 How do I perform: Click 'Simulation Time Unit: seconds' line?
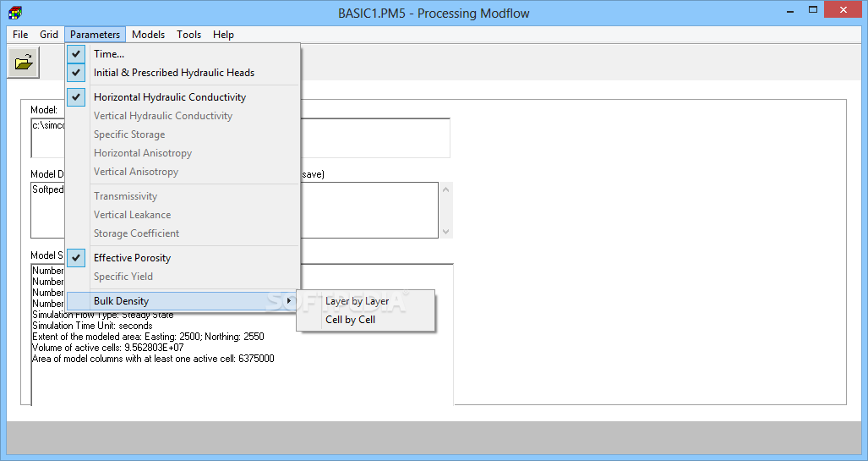[x=92, y=326]
